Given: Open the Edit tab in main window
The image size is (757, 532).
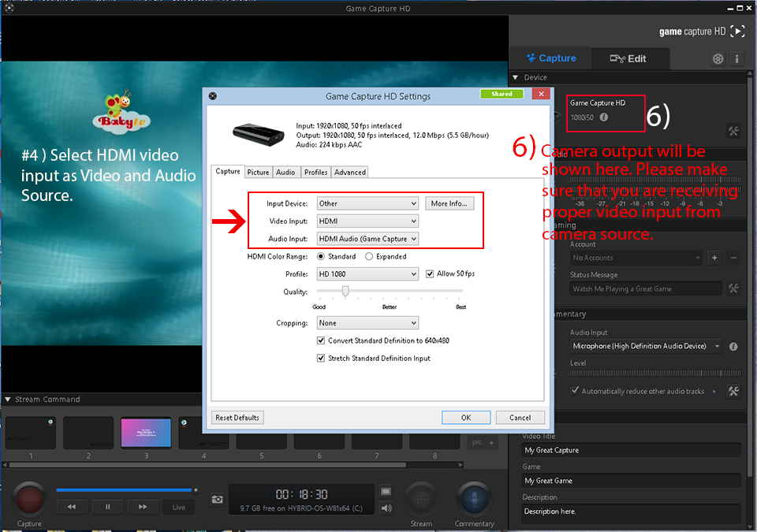Looking at the screenshot, I should coord(629,59).
